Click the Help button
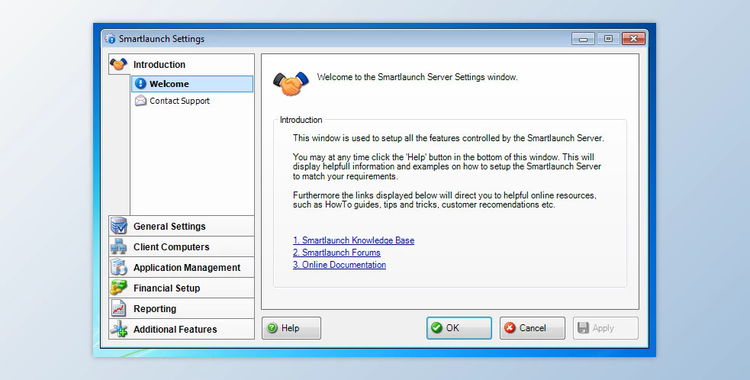The width and height of the screenshot is (750, 380). [291, 328]
